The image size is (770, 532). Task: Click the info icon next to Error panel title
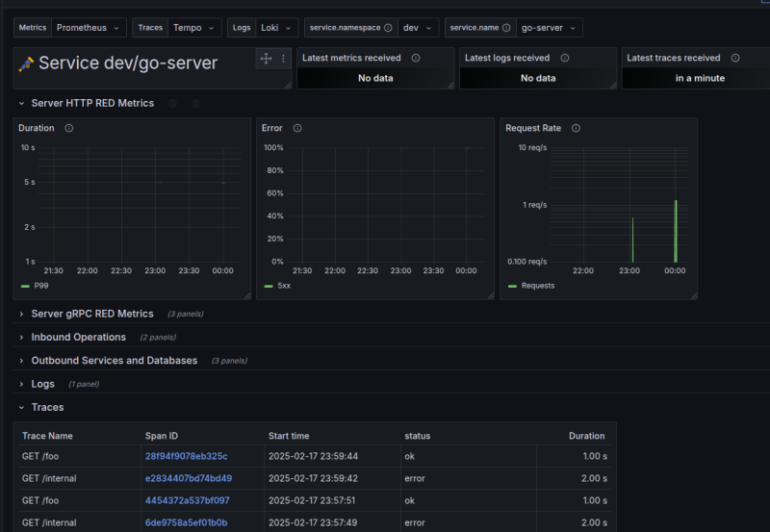point(297,128)
